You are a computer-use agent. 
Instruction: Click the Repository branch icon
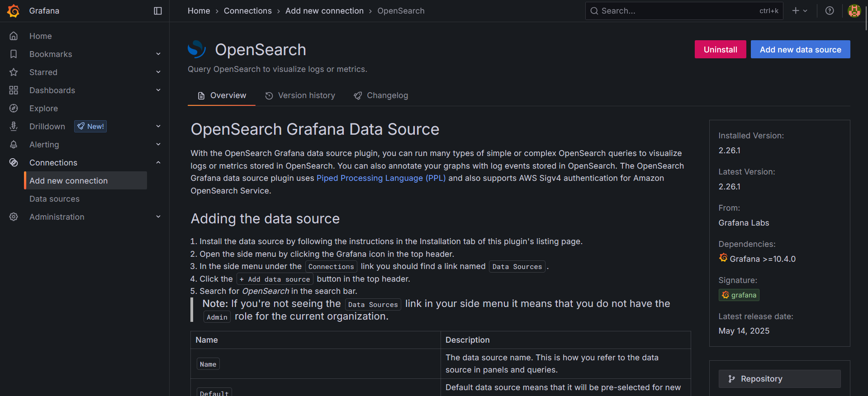(x=731, y=379)
